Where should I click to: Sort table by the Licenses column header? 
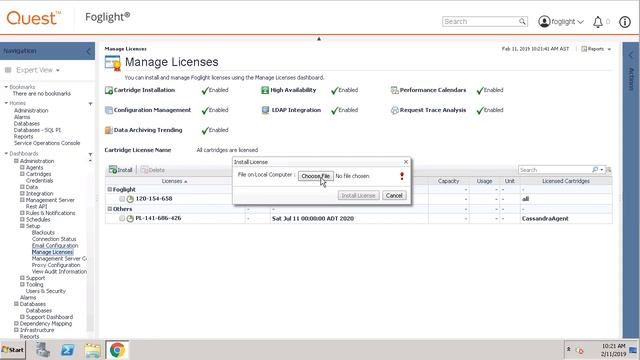(174, 181)
